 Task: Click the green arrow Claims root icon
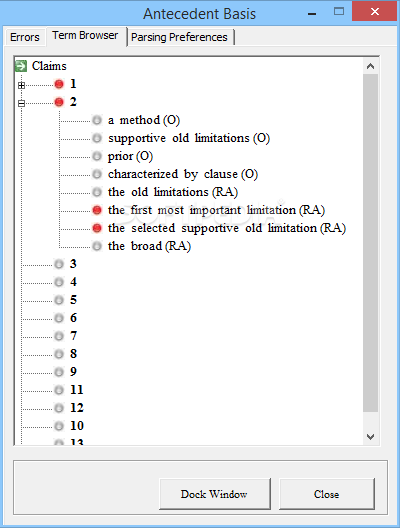click(21, 66)
